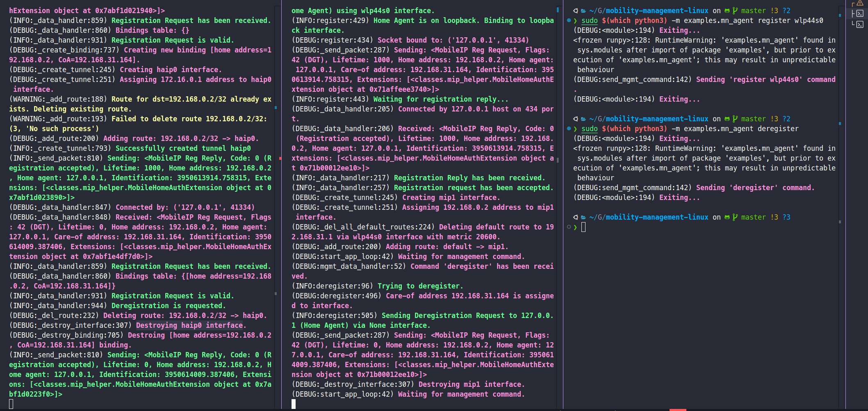This screenshot has width=868, height=411.
Task: Click 'Registration request has been accepted.' text
Action: tap(474, 188)
